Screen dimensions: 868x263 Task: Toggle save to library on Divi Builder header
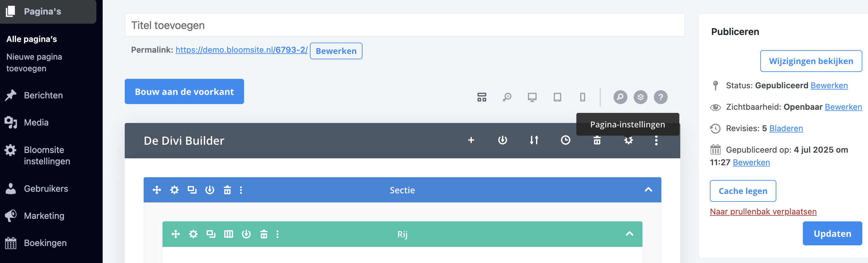(x=502, y=140)
